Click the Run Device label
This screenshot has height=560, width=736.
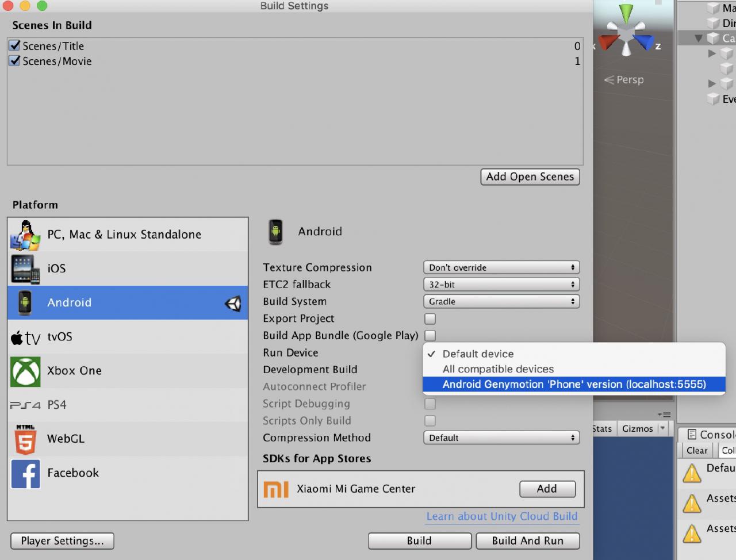290,352
